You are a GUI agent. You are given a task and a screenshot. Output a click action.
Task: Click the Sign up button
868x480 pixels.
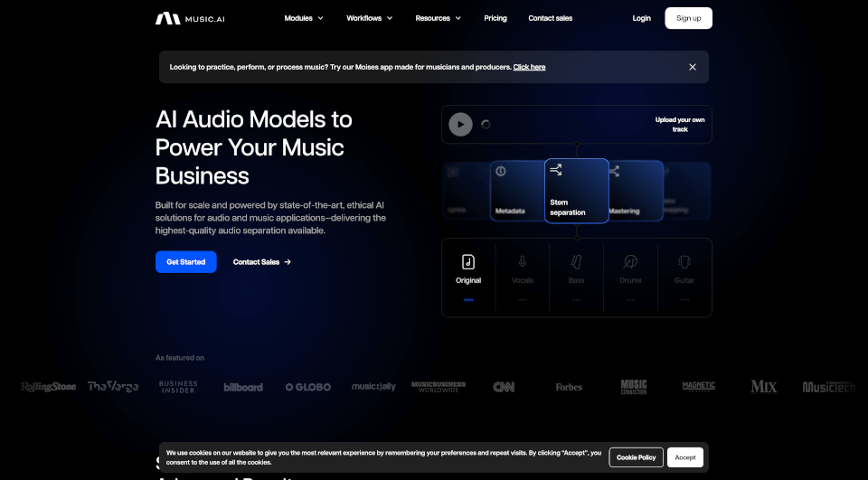click(689, 18)
